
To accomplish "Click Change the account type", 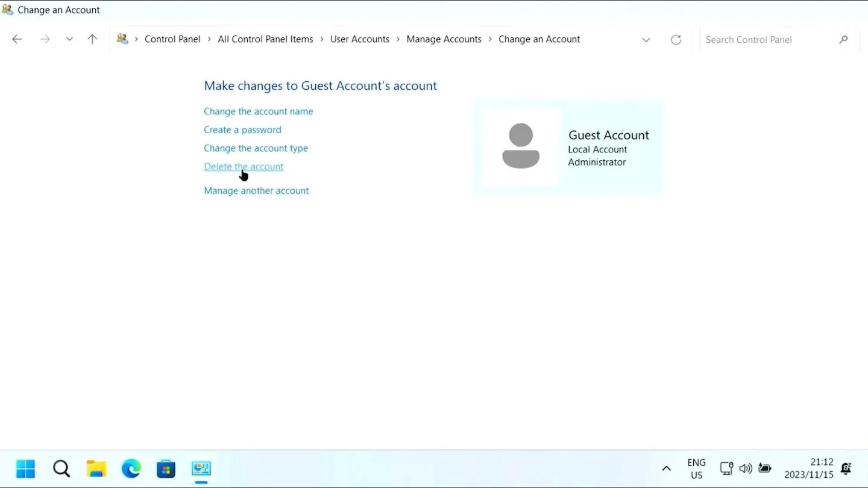I will pyautogui.click(x=256, y=148).
